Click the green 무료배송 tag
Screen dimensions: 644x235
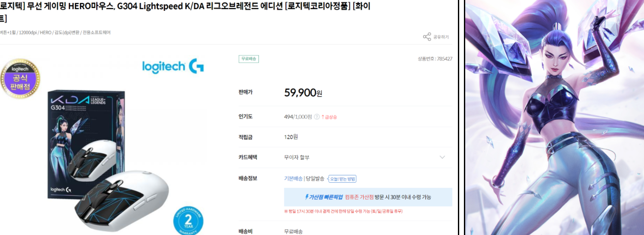[249, 59]
